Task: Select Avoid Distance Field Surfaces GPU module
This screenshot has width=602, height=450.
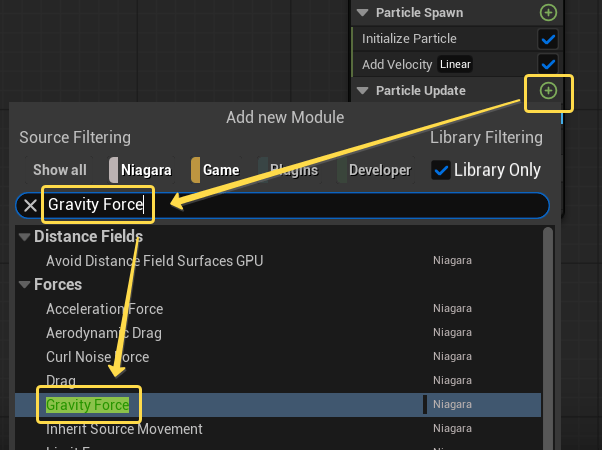Action: click(x=278, y=261)
